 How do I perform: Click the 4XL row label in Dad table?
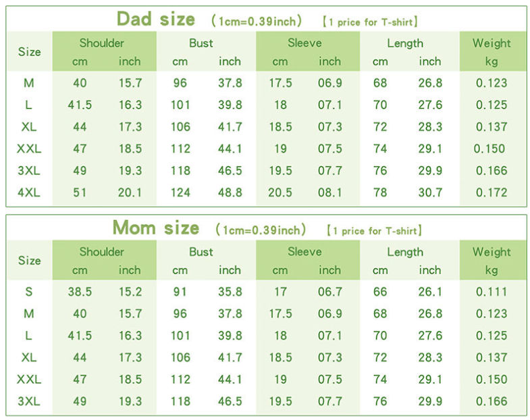(x=29, y=192)
